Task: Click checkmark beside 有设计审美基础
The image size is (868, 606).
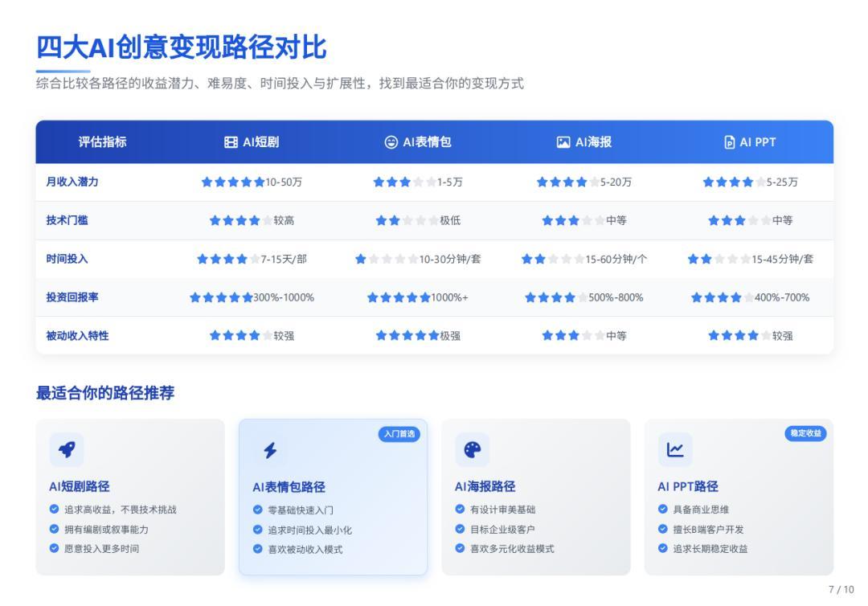Action: click(460, 509)
